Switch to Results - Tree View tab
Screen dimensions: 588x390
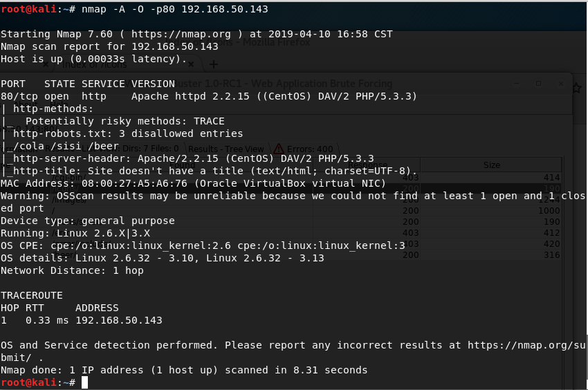point(226,149)
